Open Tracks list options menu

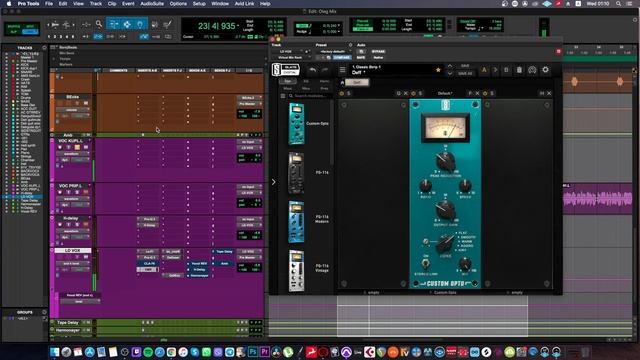(44, 48)
